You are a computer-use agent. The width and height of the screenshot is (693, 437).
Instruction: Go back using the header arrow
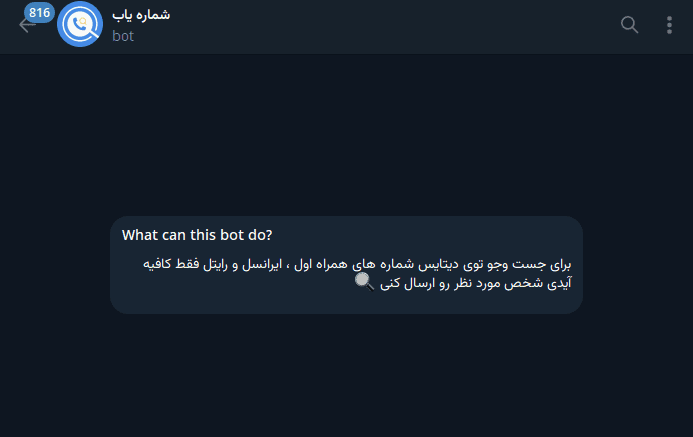click(25, 26)
